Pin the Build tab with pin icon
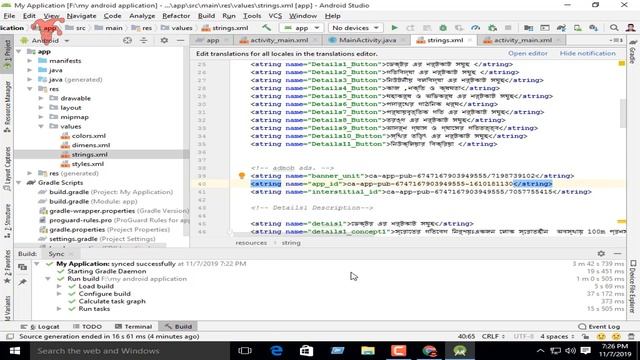The image size is (640, 360). [x=22, y=282]
